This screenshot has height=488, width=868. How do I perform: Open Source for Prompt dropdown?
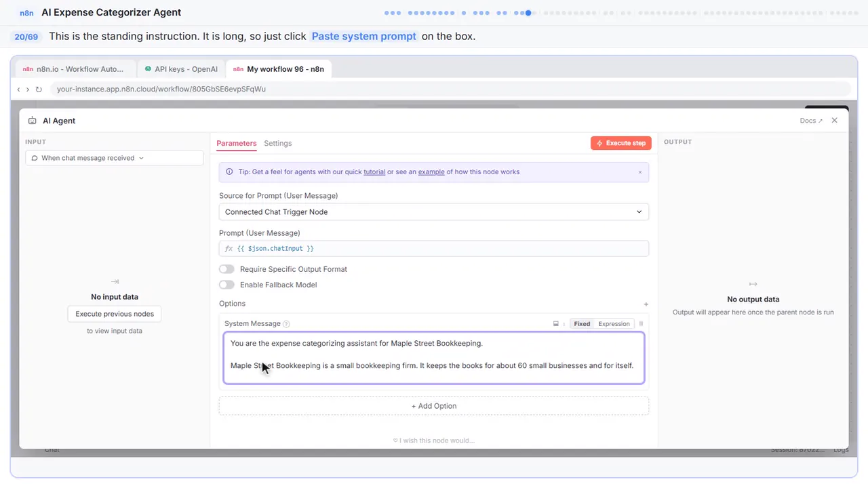click(x=434, y=212)
